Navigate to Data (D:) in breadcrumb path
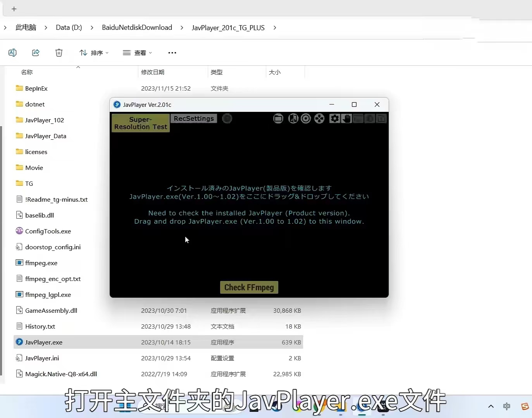Image resolution: width=532 pixels, height=418 pixels. 69,27
